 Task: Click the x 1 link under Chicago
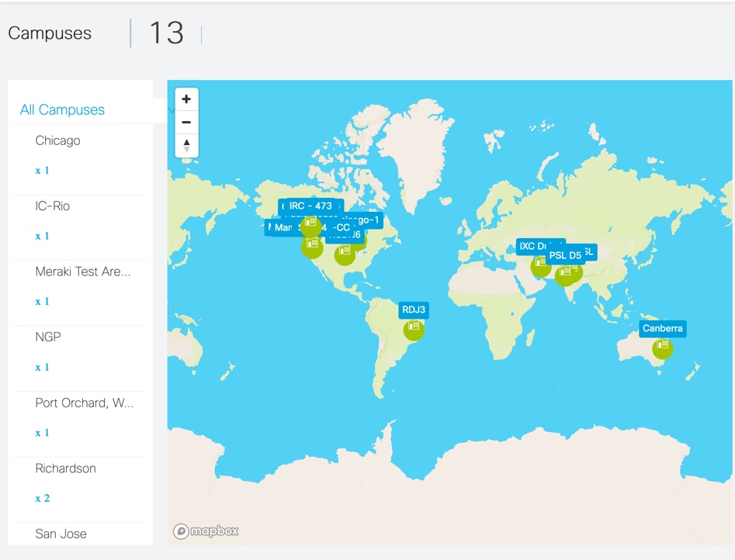(41, 170)
